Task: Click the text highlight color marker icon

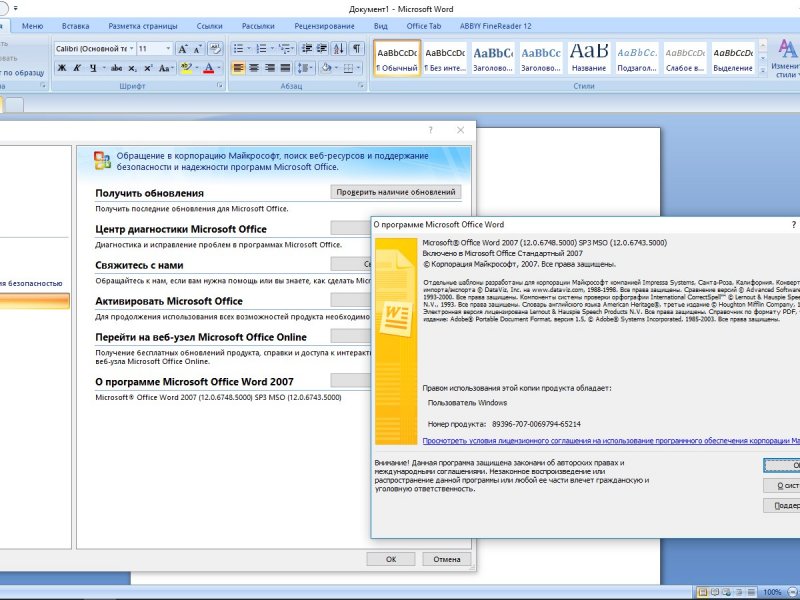Action: click(x=185, y=68)
